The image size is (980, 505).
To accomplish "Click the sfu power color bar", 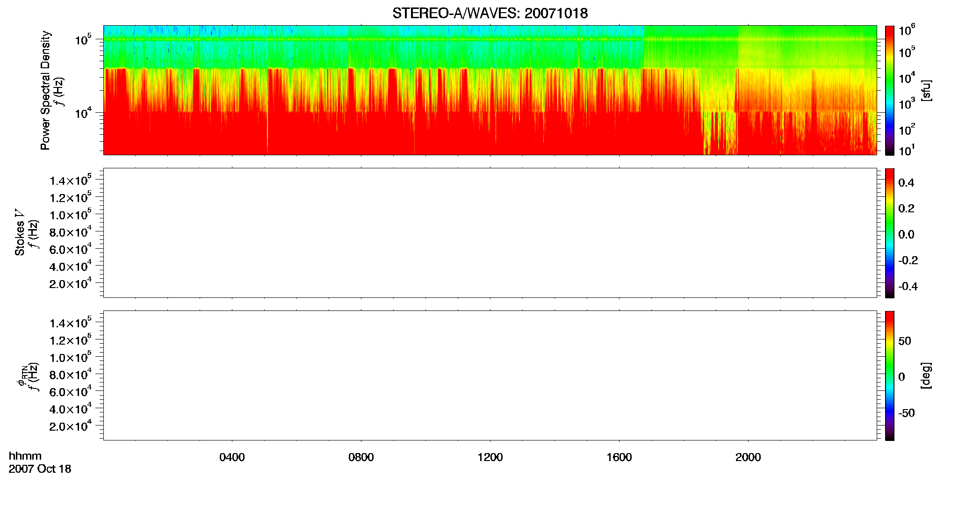I will [x=890, y=90].
